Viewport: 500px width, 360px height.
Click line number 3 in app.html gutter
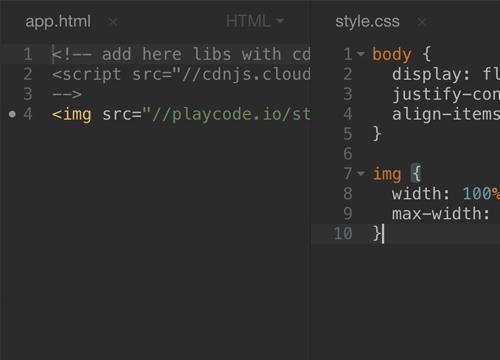28,94
